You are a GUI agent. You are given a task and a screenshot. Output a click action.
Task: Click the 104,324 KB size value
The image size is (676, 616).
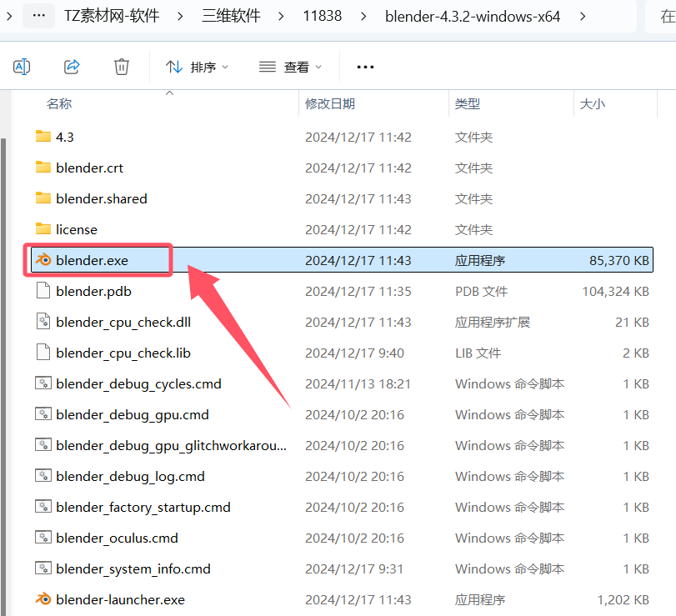point(616,292)
